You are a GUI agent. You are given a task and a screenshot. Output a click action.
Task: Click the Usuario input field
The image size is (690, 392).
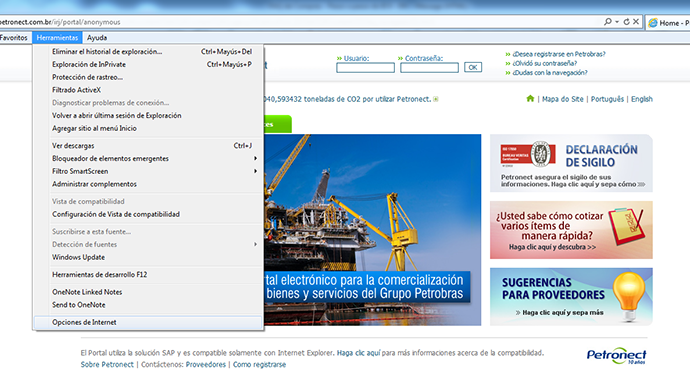tap(365, 67)
